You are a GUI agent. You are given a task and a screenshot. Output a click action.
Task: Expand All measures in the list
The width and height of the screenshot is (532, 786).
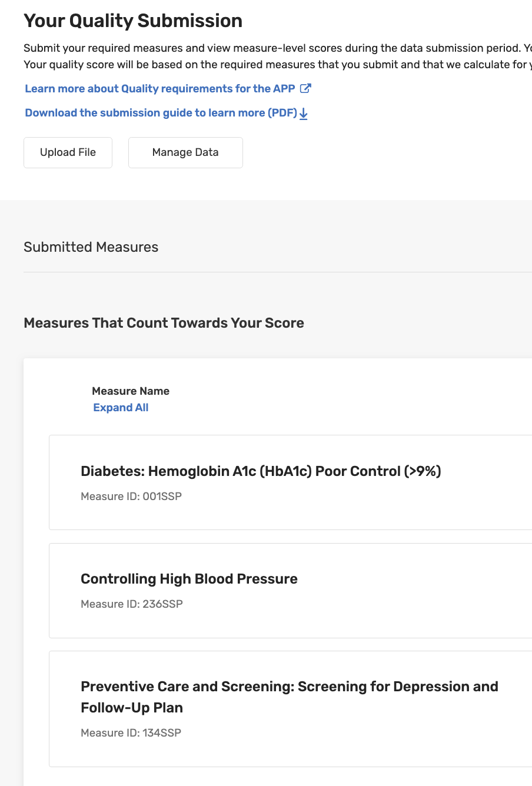coord(121,408)
